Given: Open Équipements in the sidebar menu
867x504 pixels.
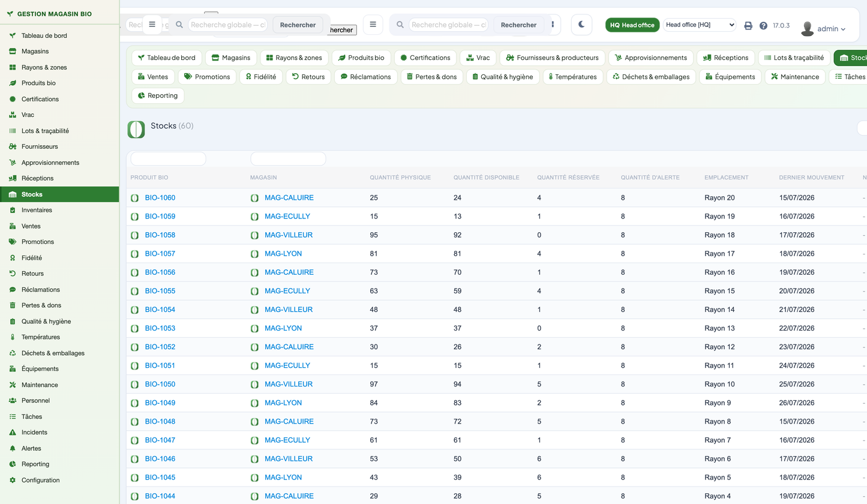Looking at the screenshot, I should 59,369.
